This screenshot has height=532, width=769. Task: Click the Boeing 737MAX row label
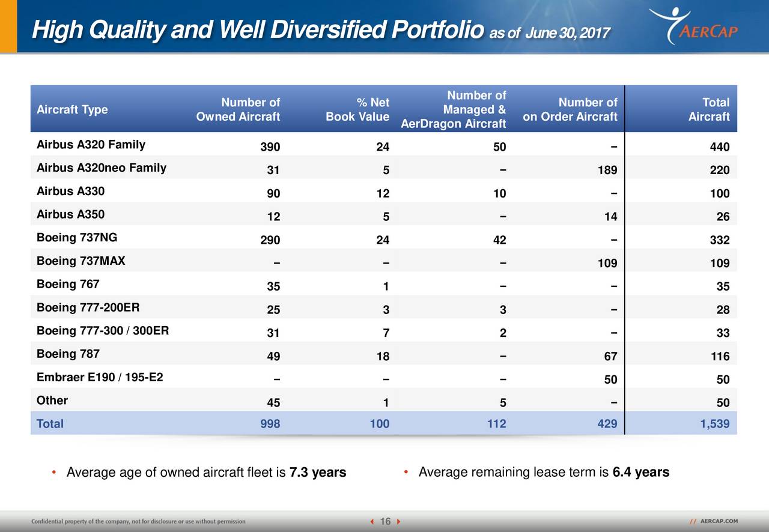[81, 261]
